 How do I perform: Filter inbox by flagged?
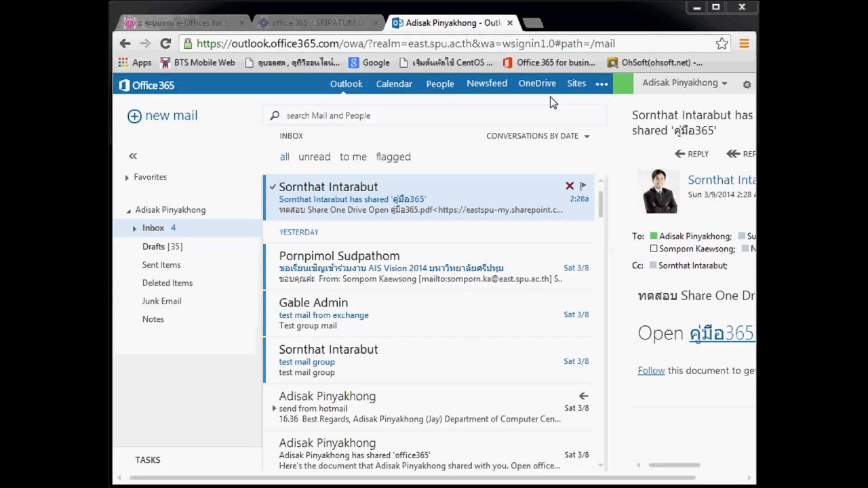(393, 157)
